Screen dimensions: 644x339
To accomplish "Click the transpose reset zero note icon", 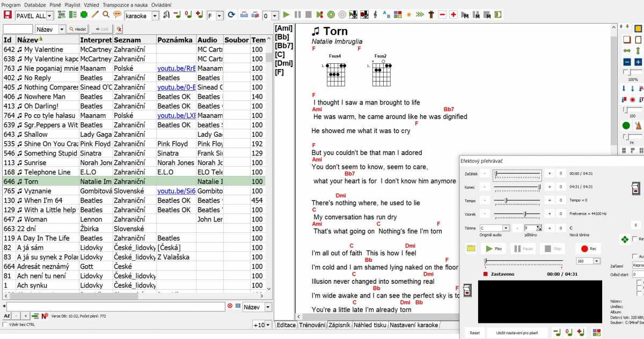I will tap(188, 15).
